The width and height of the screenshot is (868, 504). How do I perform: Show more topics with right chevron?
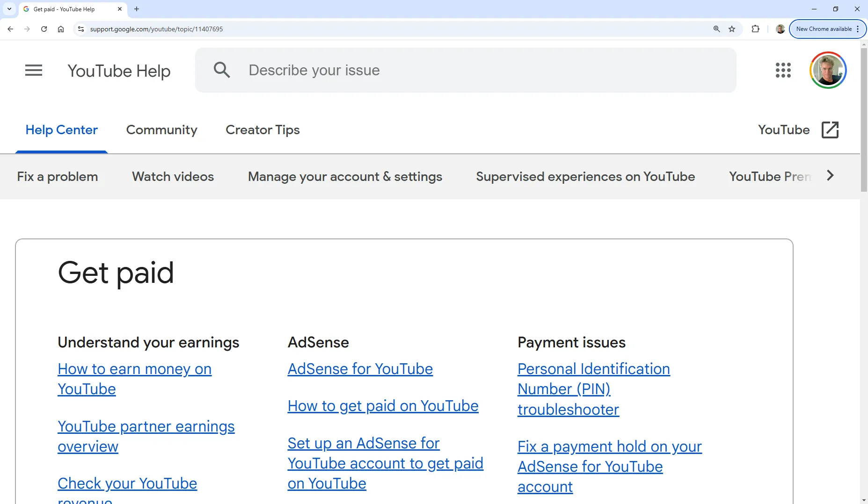click(830, 176)
